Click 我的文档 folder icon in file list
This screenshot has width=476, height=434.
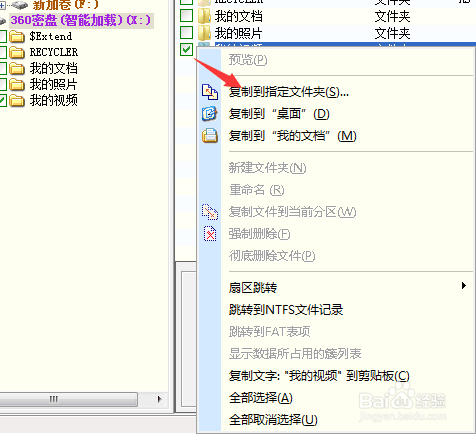click(x=204, y=16)
